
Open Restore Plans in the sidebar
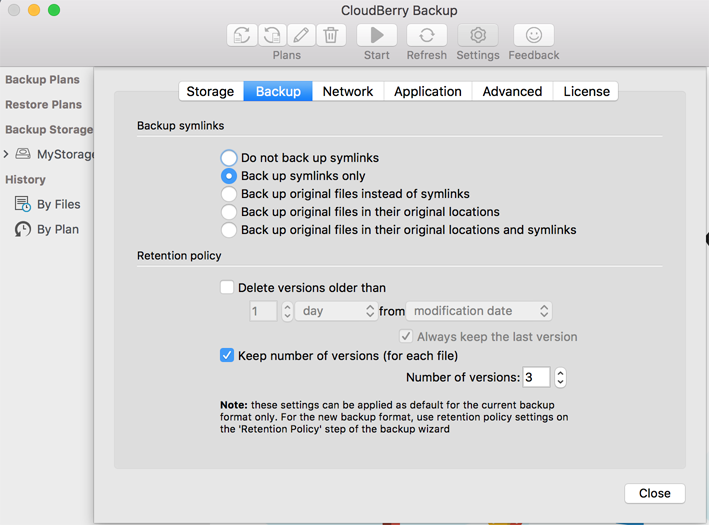(43, 104)
